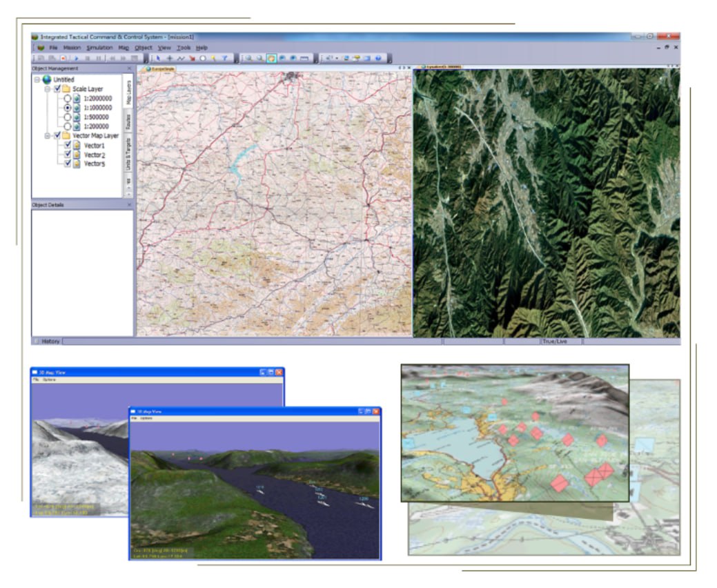Pick the polyline route drawing tool
Viewport: 717px width, 588px height.
[x=181, y=59]
